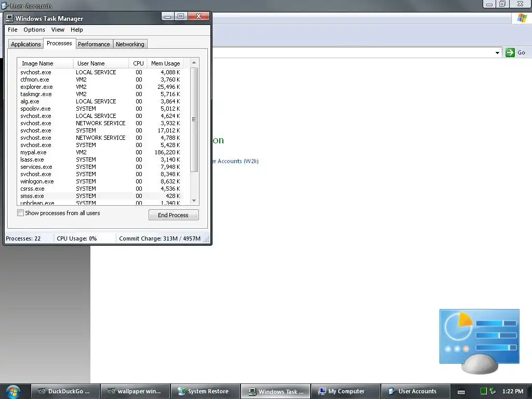
Task: Click the taskbar clock 1:22 PM
Action: (513, 391)
